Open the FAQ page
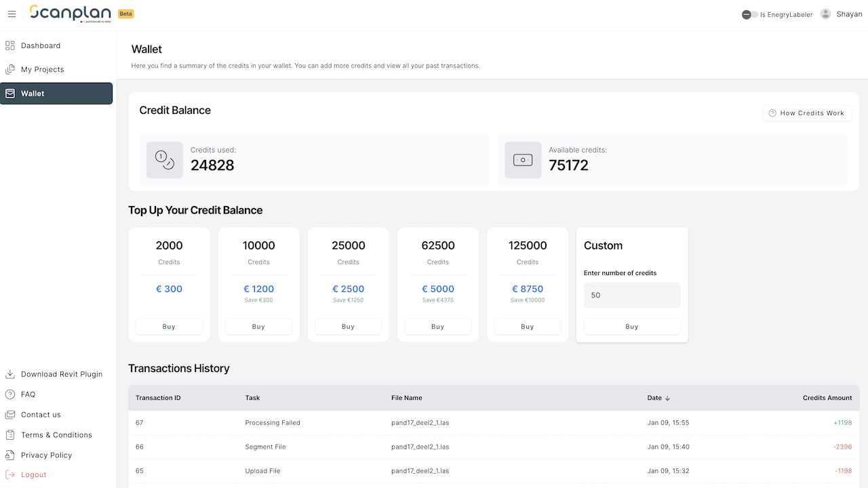The width and height of the screenshot is (868, 488). (x=28, y=394)
